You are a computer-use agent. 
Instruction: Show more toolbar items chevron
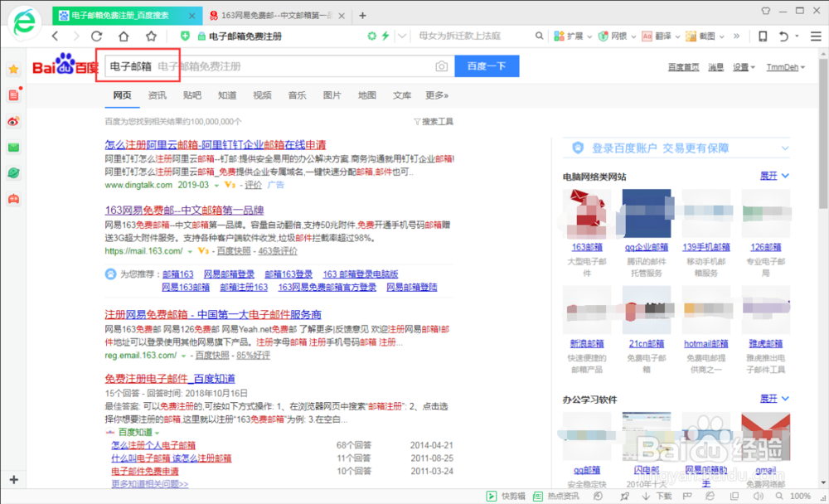736,36
